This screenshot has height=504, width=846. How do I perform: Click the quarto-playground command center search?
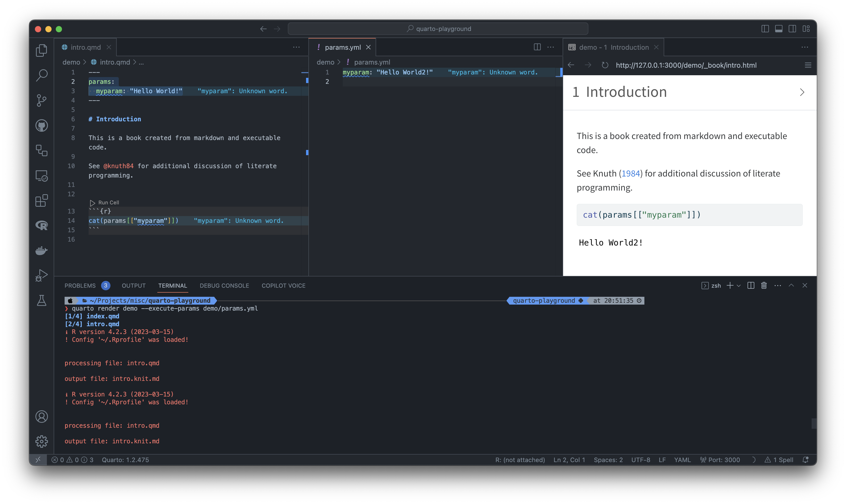click(x=438, y=29)
